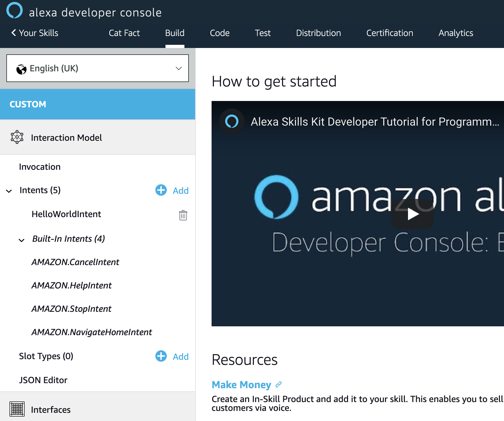Screen dimensions: 504x421
Task: Delete HelloWorldIntent using the trash icon
Action: click(x=183, y=215)
